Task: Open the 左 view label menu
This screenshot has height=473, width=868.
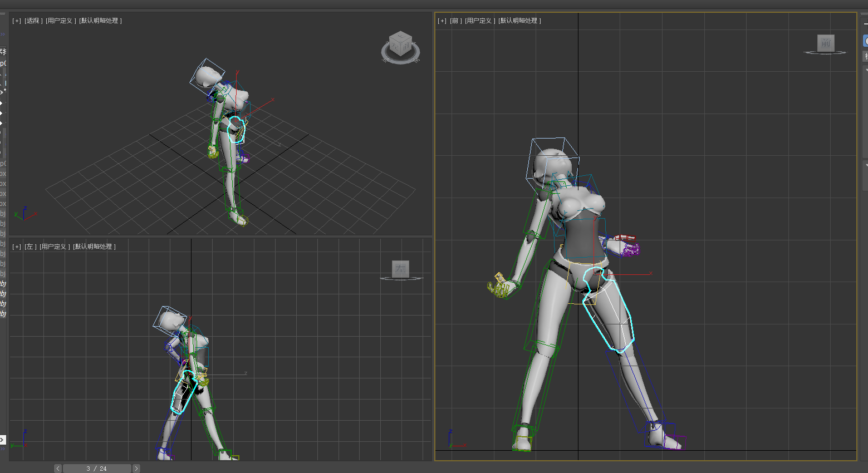Action: coord(30,247)
